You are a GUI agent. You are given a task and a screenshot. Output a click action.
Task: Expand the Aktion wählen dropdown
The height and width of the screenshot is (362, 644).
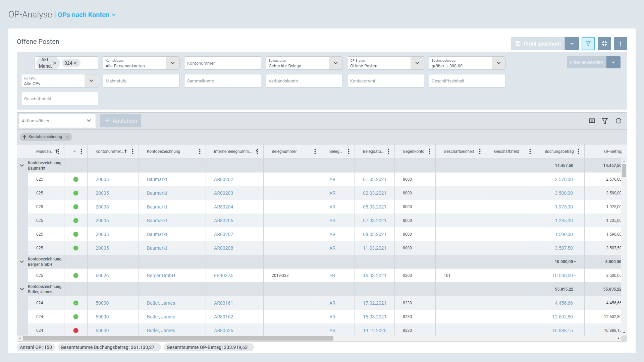pos(89,121)
